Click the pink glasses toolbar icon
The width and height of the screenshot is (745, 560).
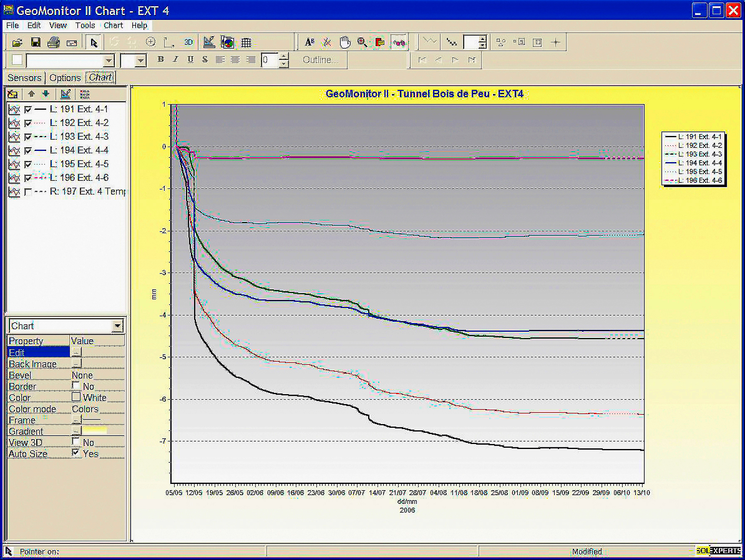point(399,42)
